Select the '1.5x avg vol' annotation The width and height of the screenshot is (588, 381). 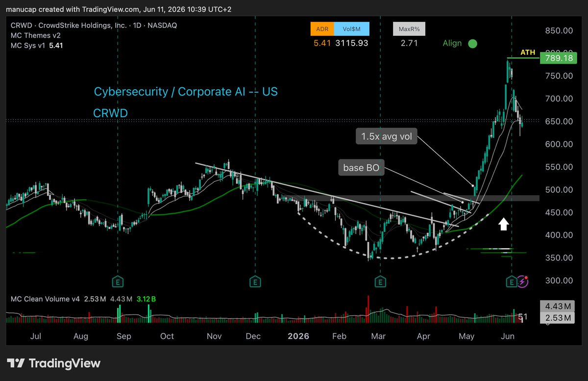click(x=387, y=137)
